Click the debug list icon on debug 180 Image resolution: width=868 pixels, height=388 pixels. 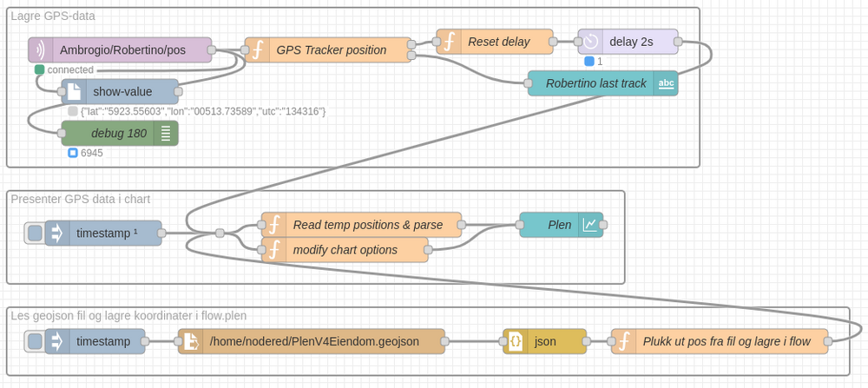[166, 134]
